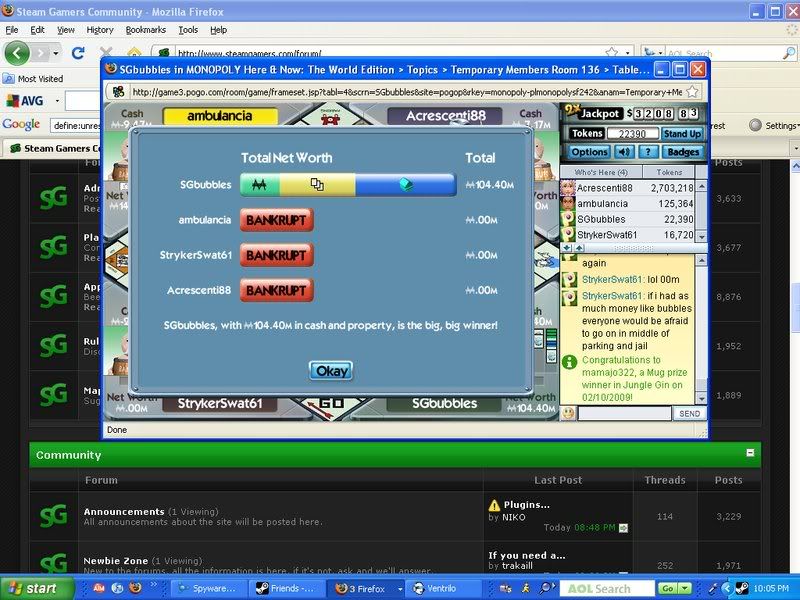
Task: Toggle game sound with the speaker button
Action: [623, 152]
